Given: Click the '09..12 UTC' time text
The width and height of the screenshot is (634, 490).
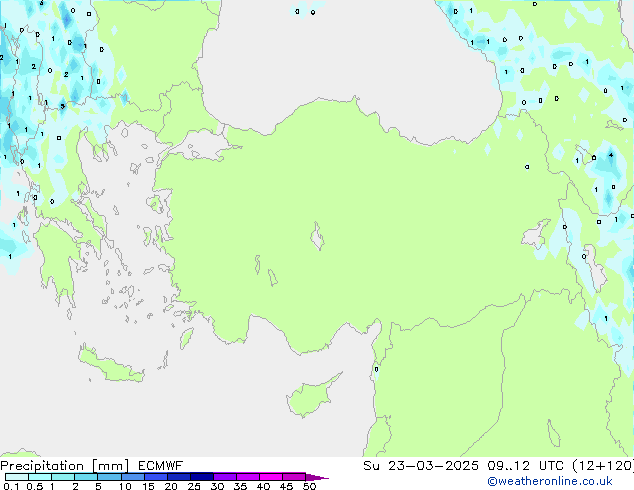Looking at the screenshot, I should 525,466.
